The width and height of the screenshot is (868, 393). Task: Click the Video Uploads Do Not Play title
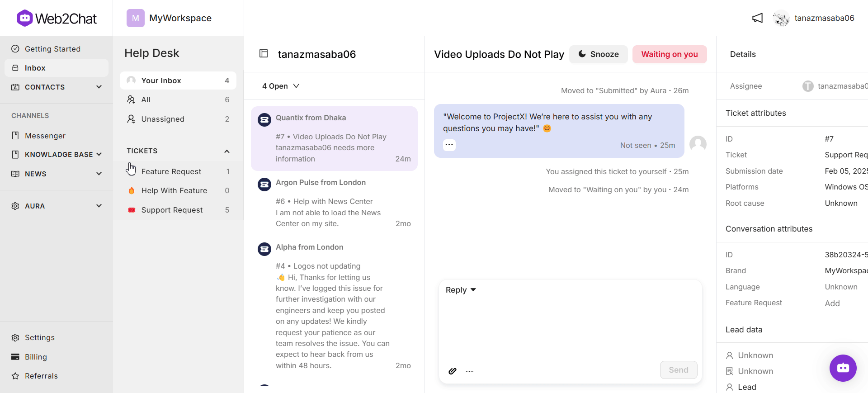(x=499, y=54)
